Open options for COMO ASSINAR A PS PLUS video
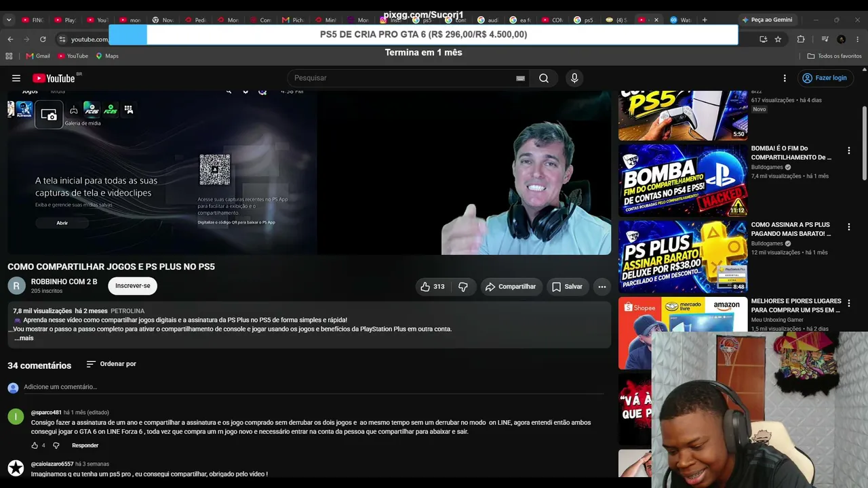868x488 pixels. pyautogui.click(x=848, y=227)
